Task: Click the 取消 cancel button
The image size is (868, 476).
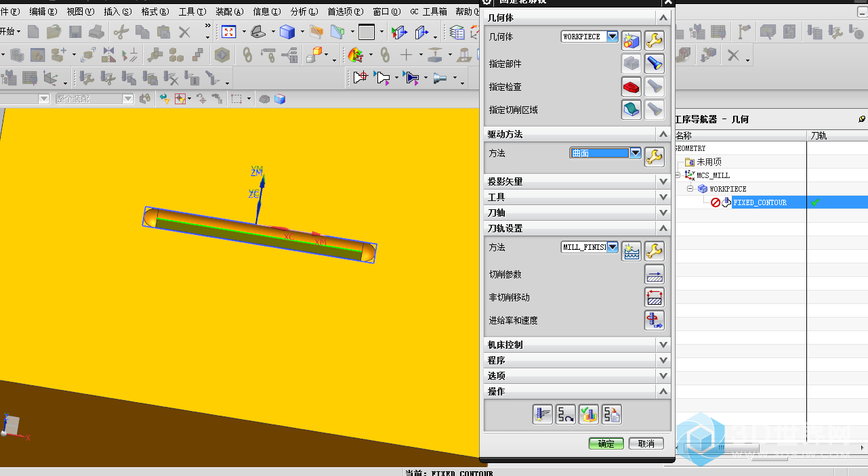Action: tap(646, 443)
